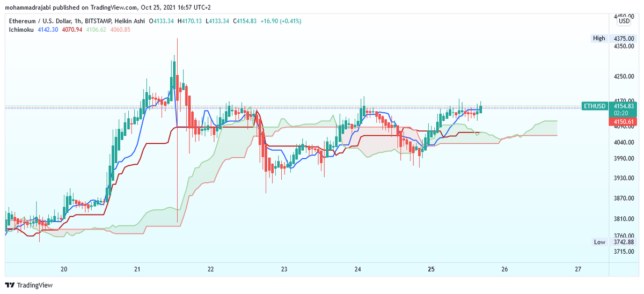
Task: Click date 22 on the time axis
Action: click(211, 269)
